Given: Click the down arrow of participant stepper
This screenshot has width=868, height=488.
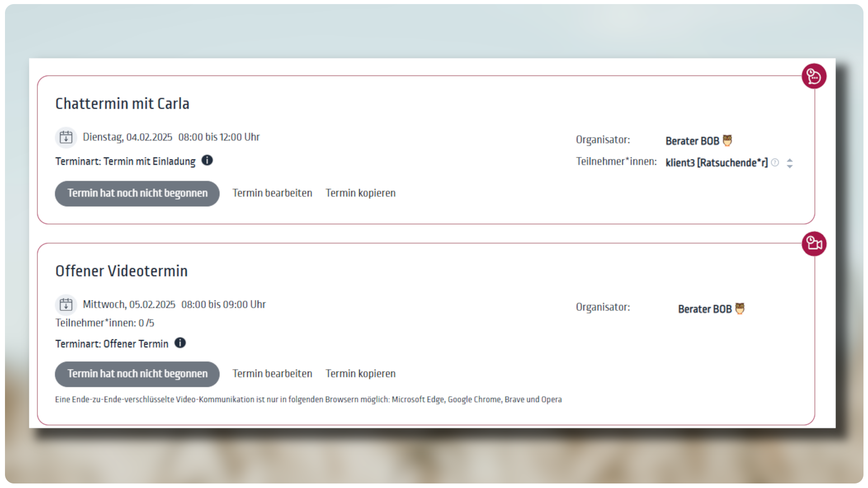Looking at the screenshot, I should pyautogui.click(x=789, y=166).
